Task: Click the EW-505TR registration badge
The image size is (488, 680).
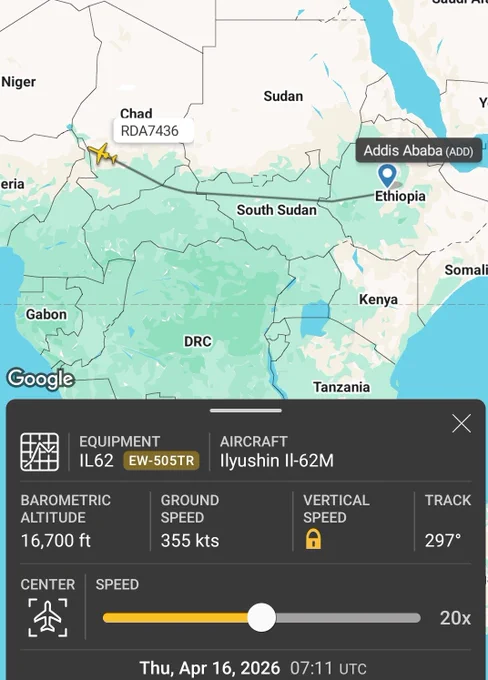Action: point(161,461)
